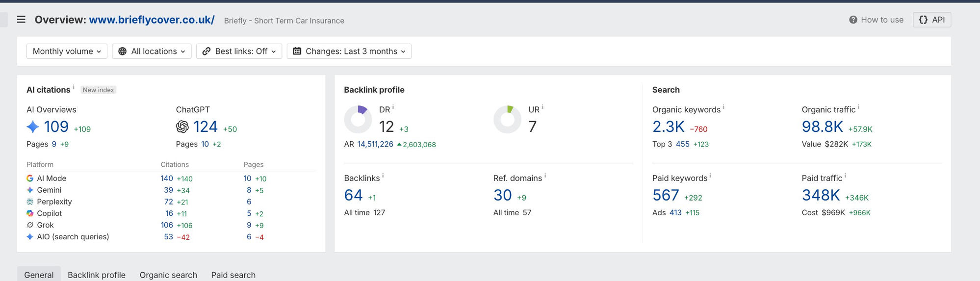Click the Gemini pages value 8
Image resolution: width=980 pixels, height=281 pixels.
249,190
